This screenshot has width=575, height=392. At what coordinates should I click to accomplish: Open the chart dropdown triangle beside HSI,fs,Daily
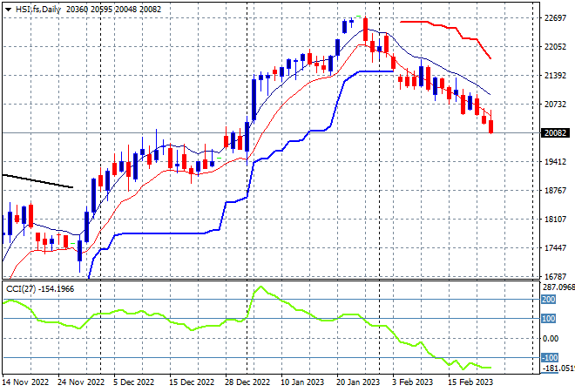[8, 10]
